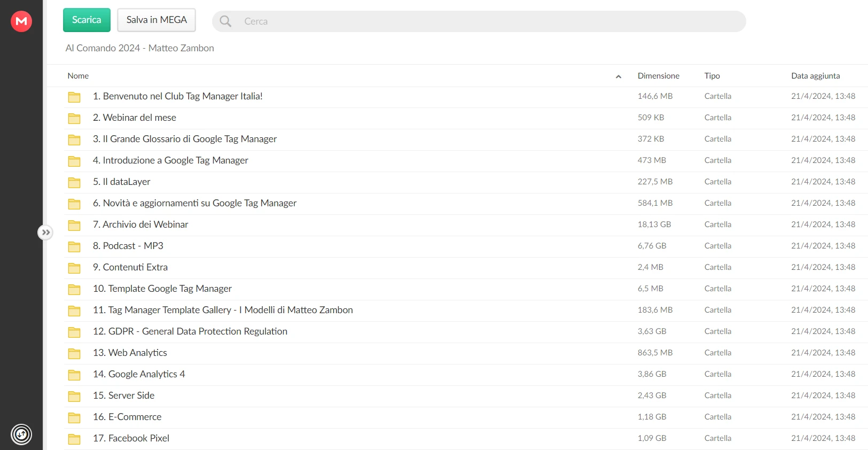
Task: Select '4. Introduzione a Google Tag Manager'
Action: tap(170, 160)
